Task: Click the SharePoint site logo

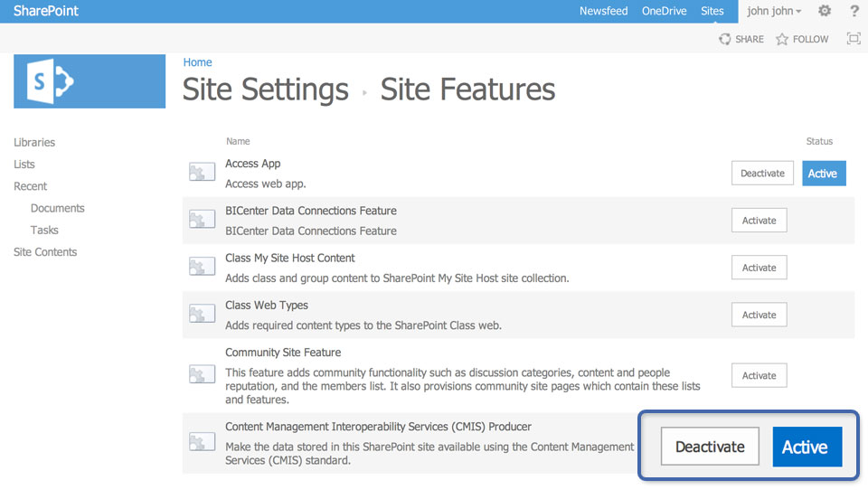Action: 90,81
